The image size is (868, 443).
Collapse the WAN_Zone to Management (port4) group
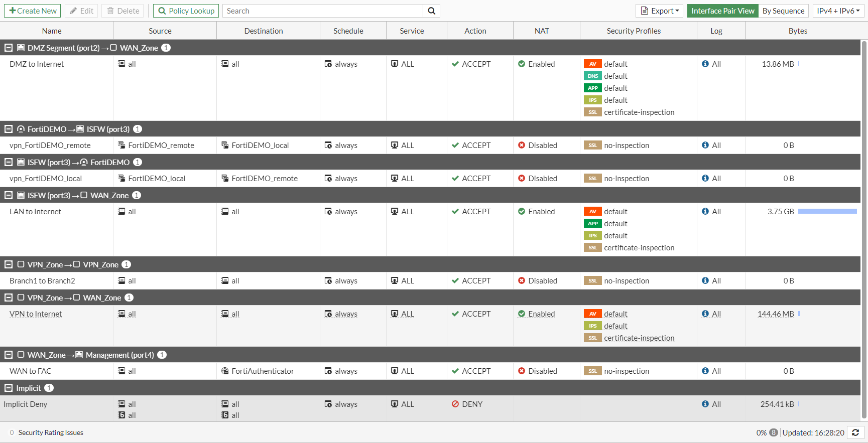[9, 355]
